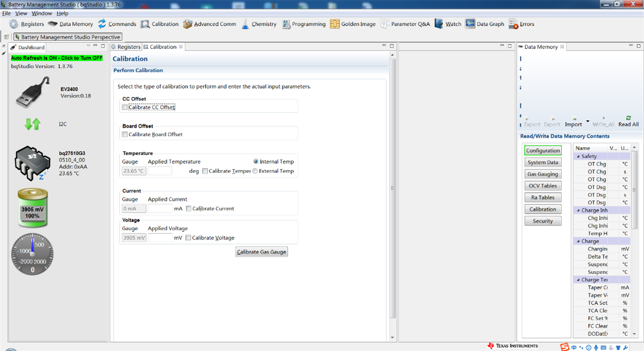Click the Applied Temperature input field

(160, 171)
